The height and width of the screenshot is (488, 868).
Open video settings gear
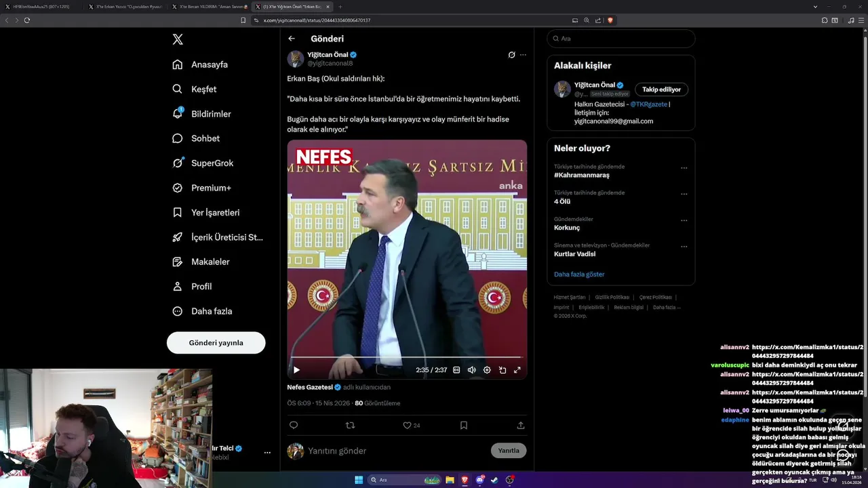pyautogui.click(x=487, y=370)
